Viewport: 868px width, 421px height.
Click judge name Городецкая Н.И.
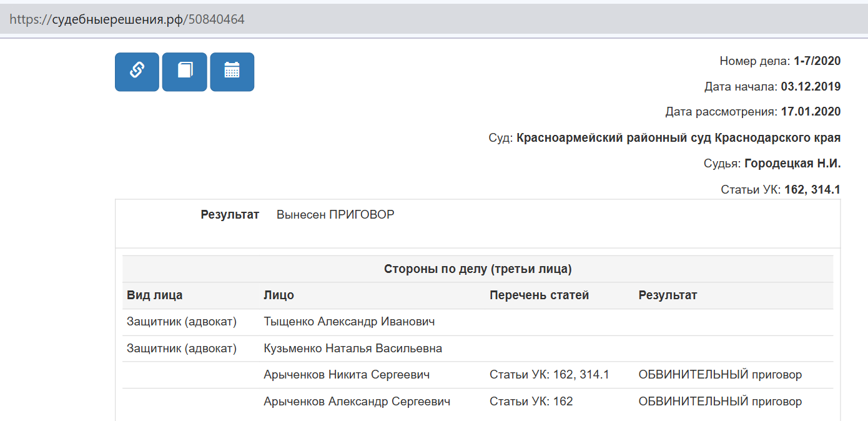pos(792,164)
